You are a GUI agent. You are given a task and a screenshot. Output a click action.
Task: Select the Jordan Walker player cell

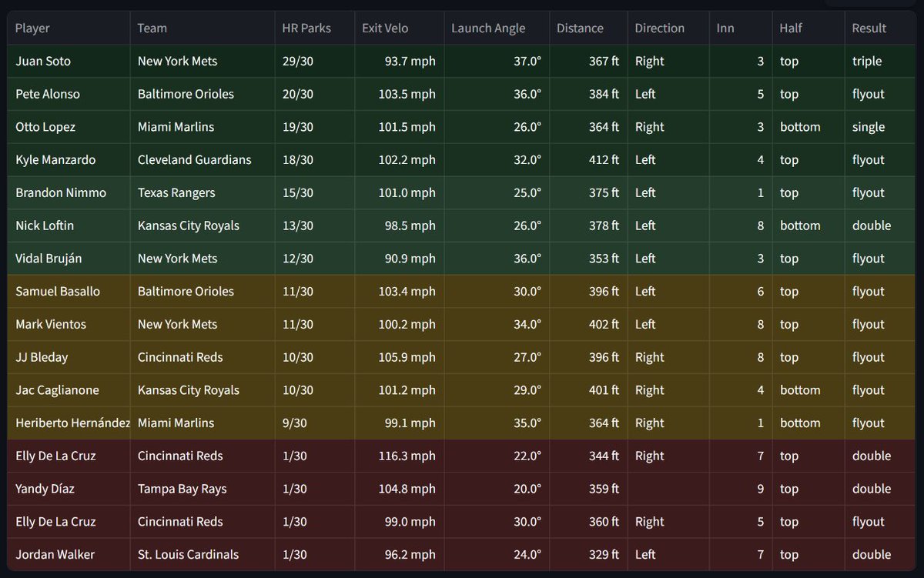pyautogui.click(x=69, y=554)
